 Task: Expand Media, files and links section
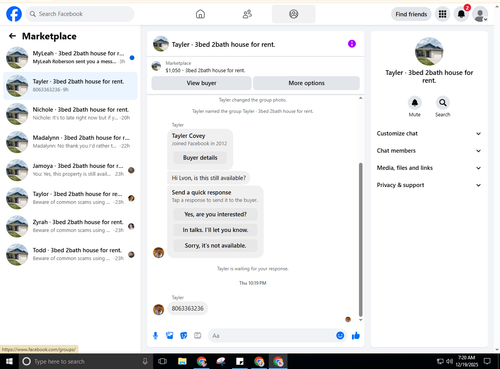[429, 168]
